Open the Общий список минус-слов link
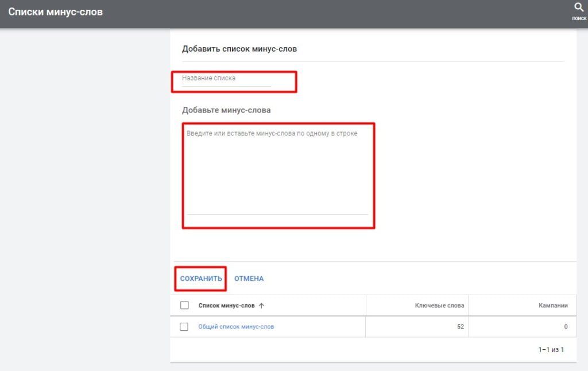This screenshot has height=371, width=588. (236, 327)
